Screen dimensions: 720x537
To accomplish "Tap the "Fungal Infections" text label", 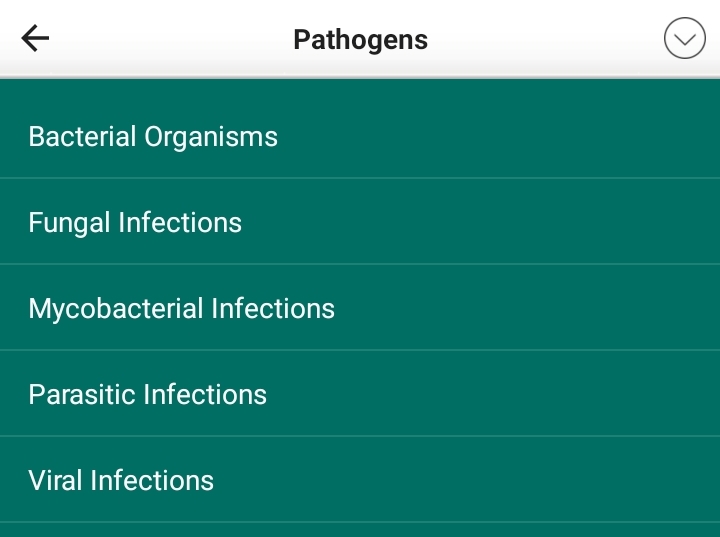I will 135,222.
